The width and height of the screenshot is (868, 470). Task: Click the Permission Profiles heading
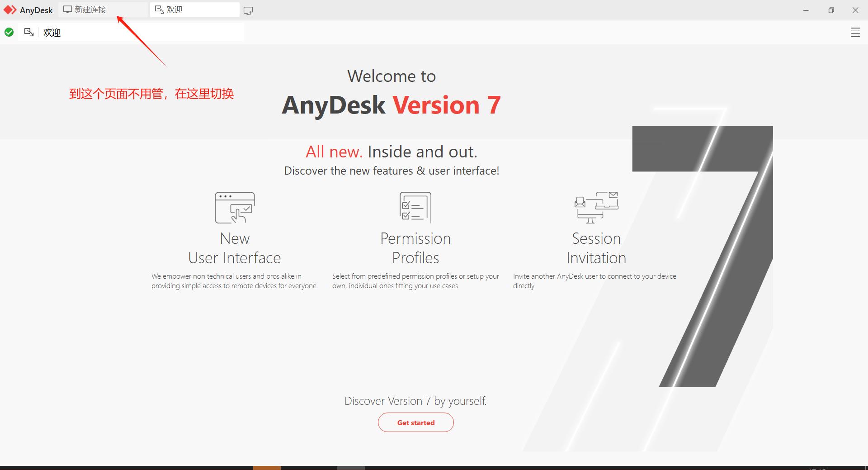[415, 248]
